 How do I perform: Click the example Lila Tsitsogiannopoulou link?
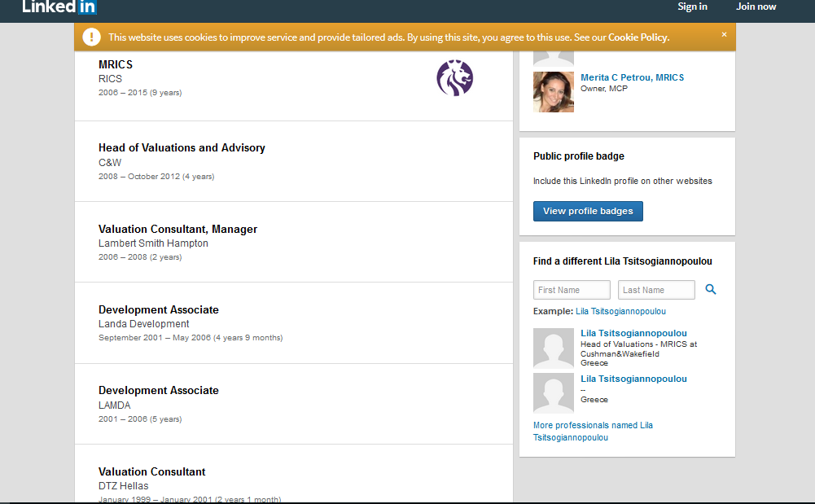tap(620, 311)
